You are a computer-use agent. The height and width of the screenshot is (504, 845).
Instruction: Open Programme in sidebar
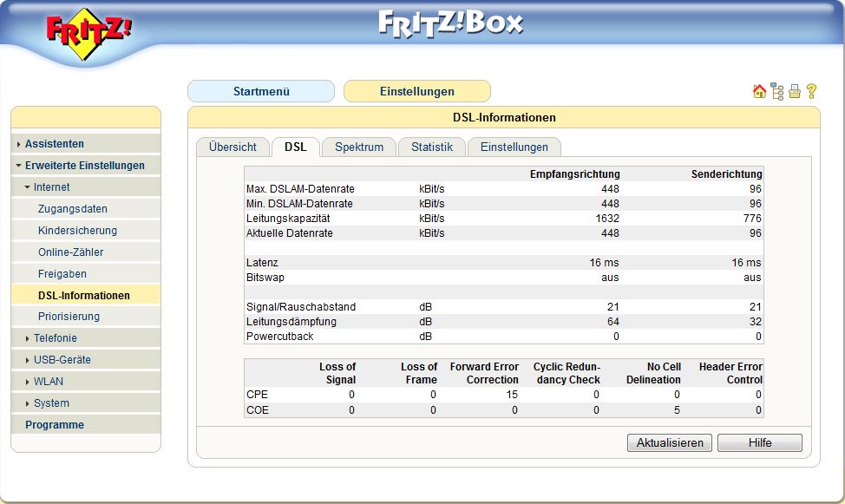pos(55,425)
